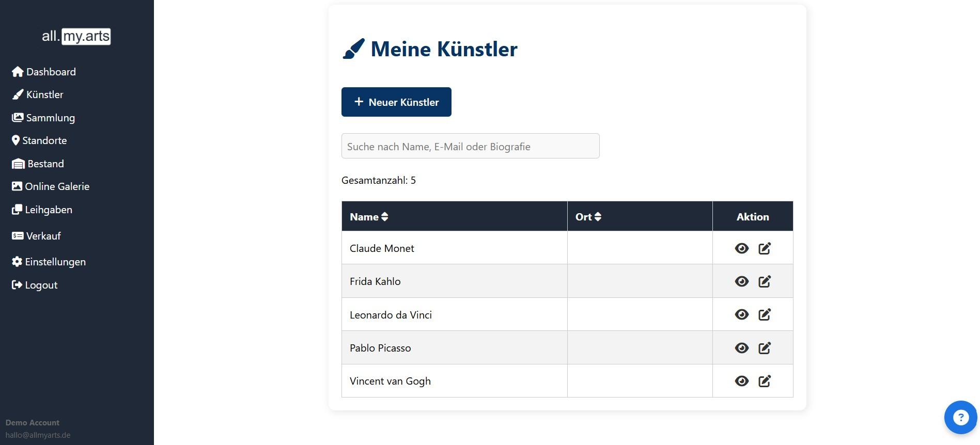
Task: Click Logout in the navigation menu
Action: (17, 285)
